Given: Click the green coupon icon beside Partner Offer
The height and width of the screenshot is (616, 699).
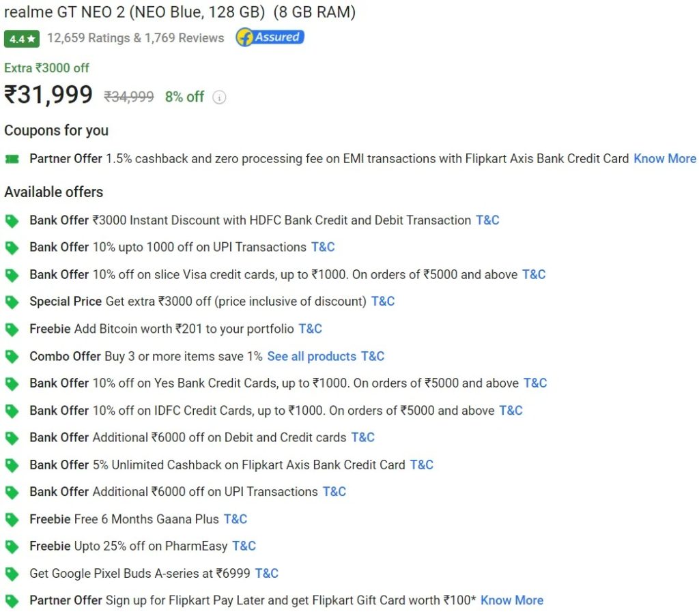Looking at the screenshot, I should [12, 158].
